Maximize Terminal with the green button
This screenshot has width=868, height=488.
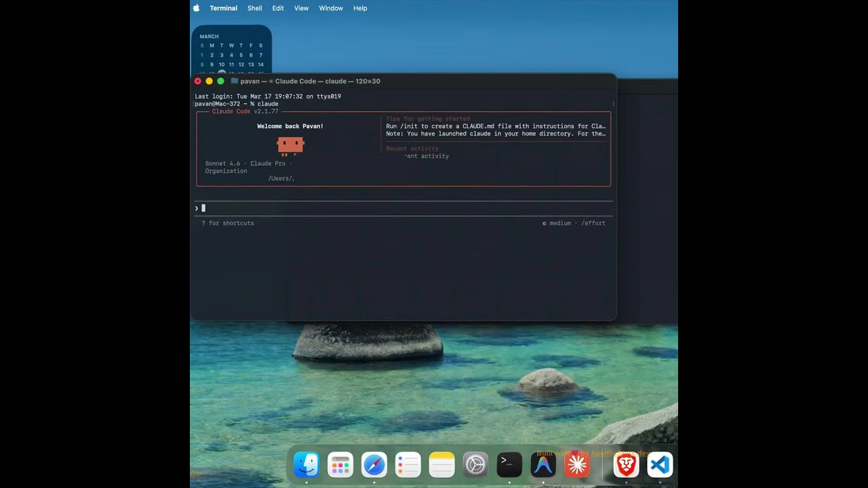220,81
